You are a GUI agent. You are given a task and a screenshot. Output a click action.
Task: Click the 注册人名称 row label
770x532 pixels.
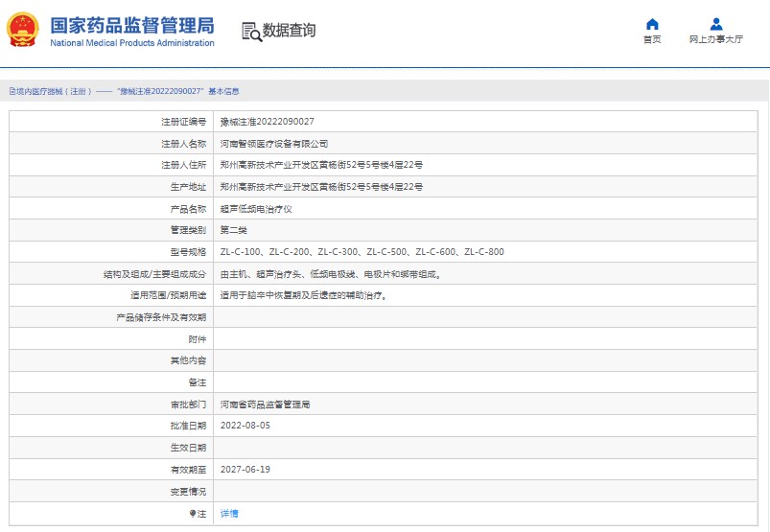pos(184,144)
